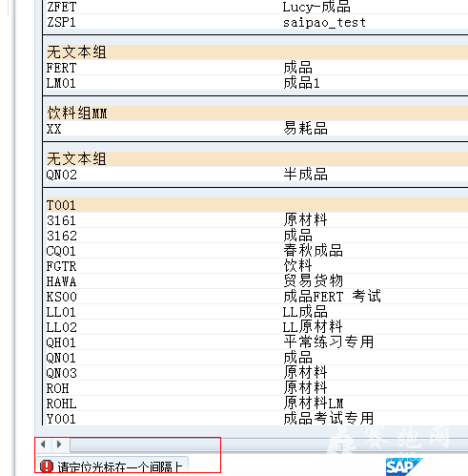The image size is (468, 476).
Task: Click the KS00 成品FERT 考试 row
Action: [256, 297]
